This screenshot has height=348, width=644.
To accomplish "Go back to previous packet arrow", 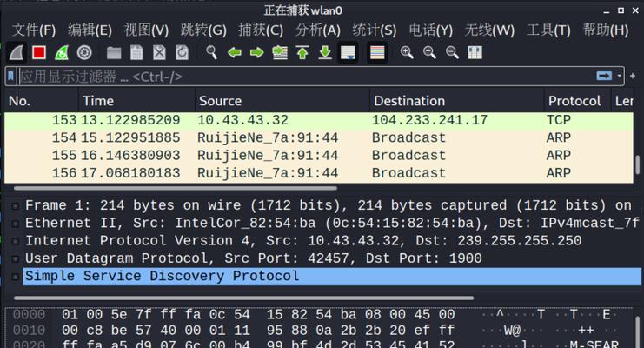I will coord(234,53).
